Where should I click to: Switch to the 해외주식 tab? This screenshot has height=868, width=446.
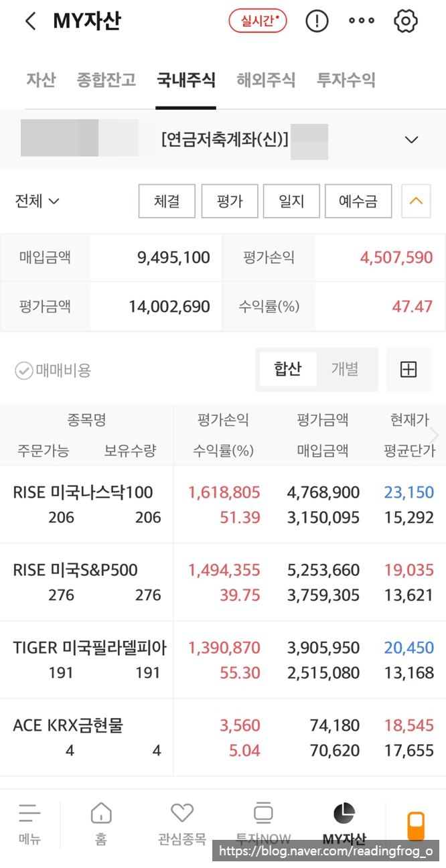[266, 80]
